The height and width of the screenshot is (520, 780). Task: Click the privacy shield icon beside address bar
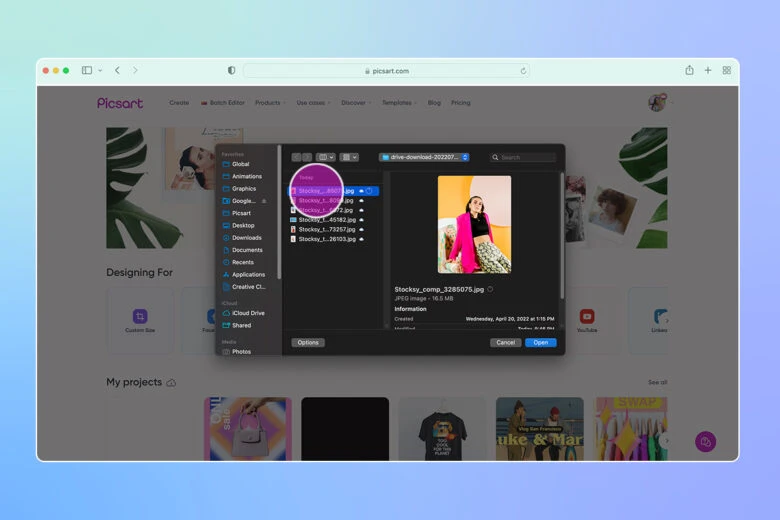tap(232, 71)
